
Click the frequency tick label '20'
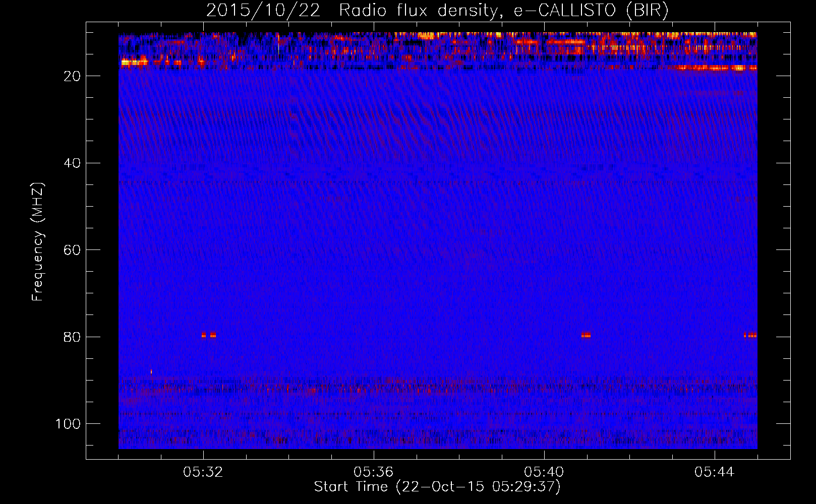(72, 76)
